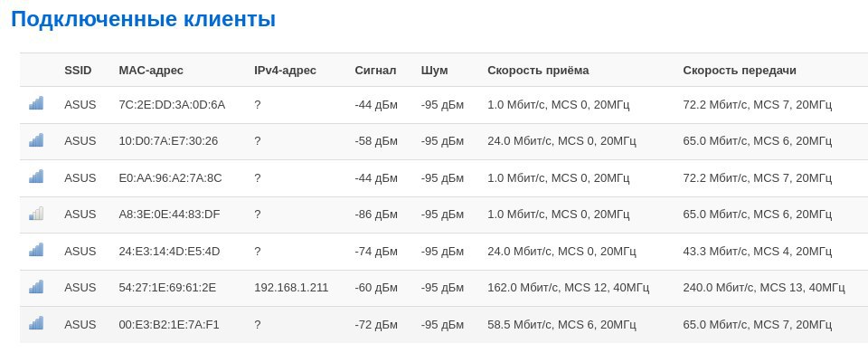868x353 pixels.
Task: Click the Сигнал column header
Action: click(x=375, y=71)
